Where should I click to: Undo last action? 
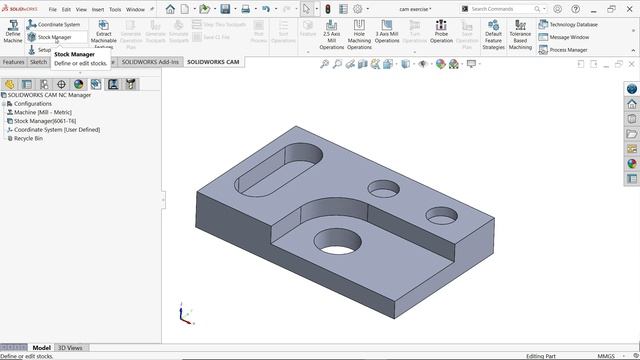pos(266,9)
